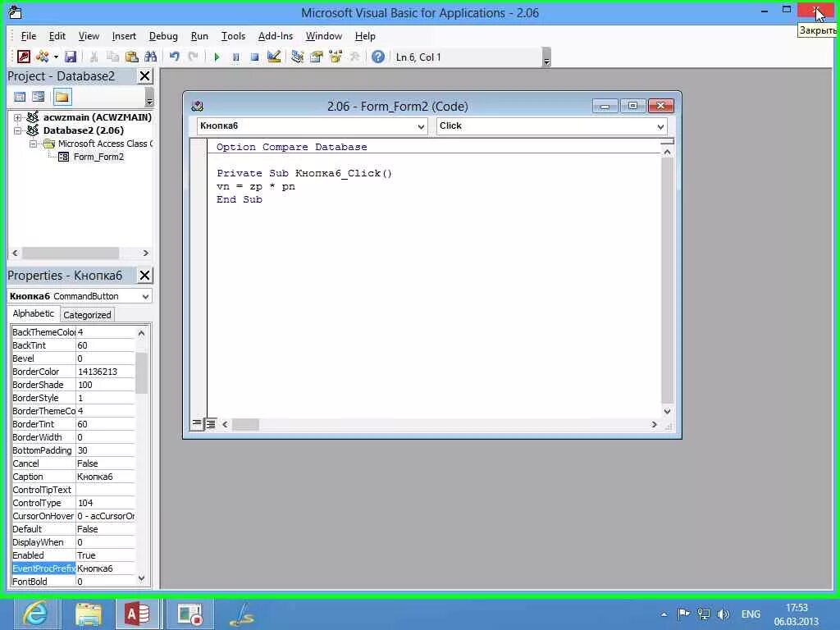The width and height of the screenshot is (840, 630).
Task: Open Project Explorer toolbar icon
Action: point(297,57)
